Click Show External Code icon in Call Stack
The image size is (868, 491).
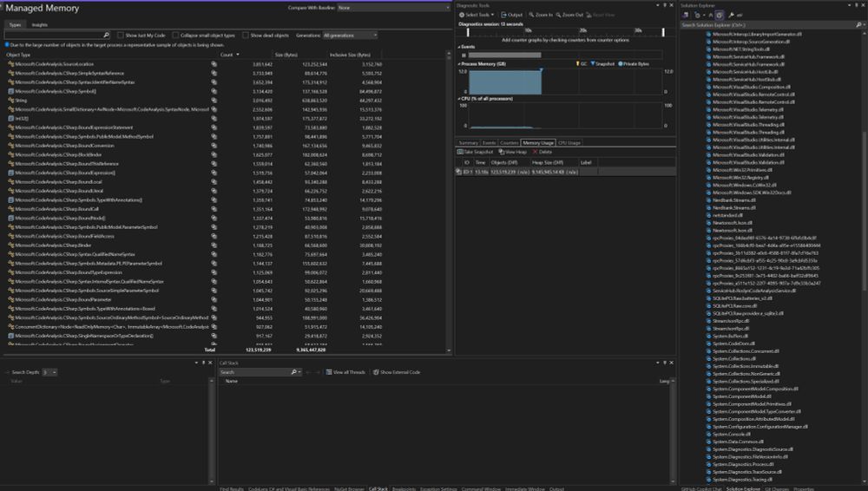tap(376, 372)
